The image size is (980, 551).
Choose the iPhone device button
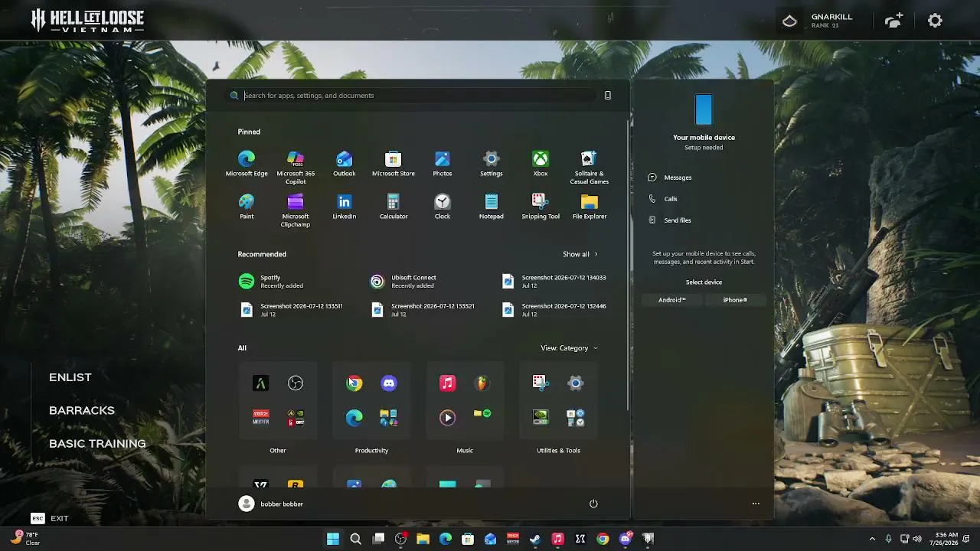point(735,300)
